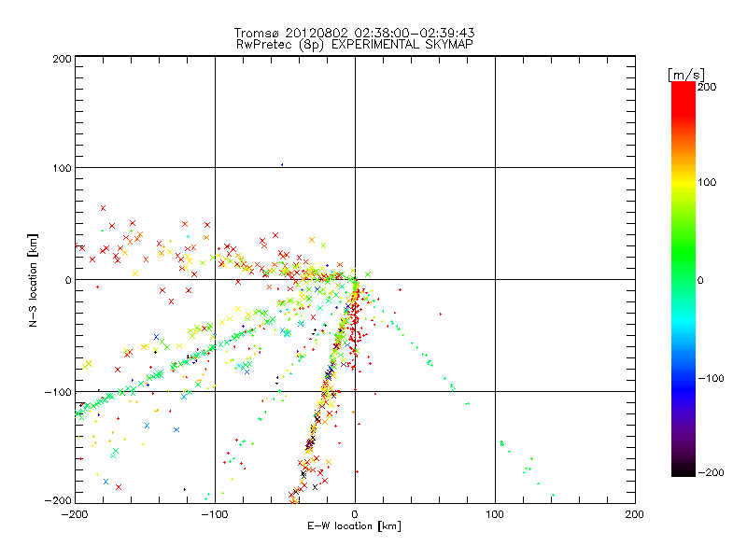Click the plot title 'Tromsø 20120802 02:38:00-02:39:43'
The height and width of the screenshot is (560, 747).
click(354, 33)
